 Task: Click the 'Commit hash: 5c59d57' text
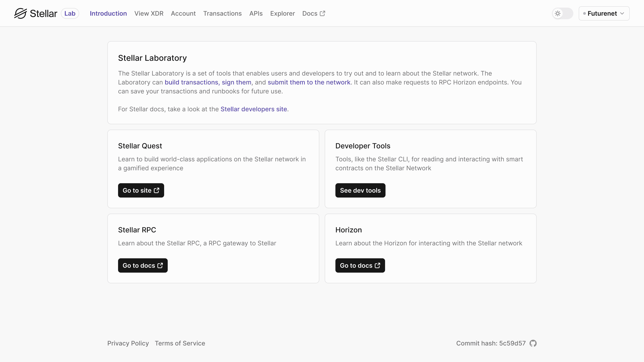[x=491, y=343]
